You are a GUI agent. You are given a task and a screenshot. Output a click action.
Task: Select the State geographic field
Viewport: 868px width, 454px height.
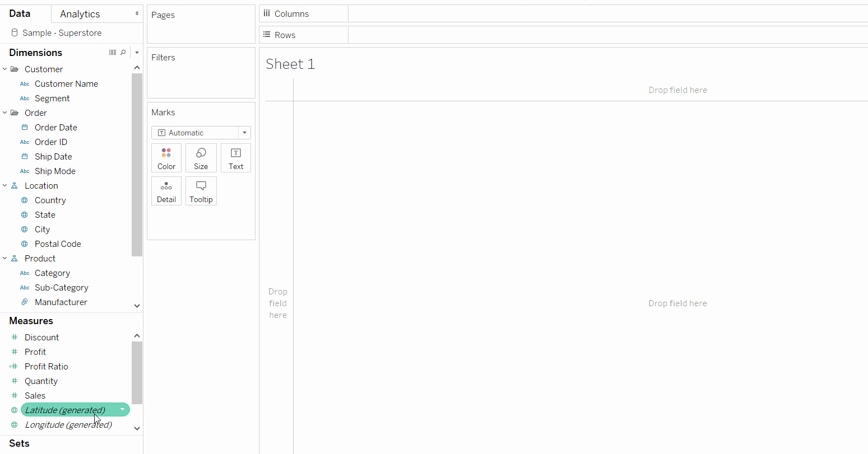[45, 215]
